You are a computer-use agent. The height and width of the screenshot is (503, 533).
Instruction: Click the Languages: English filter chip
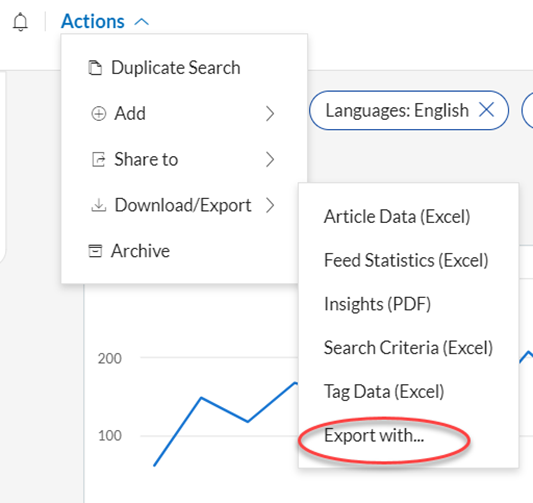click(x=409, y=110)
